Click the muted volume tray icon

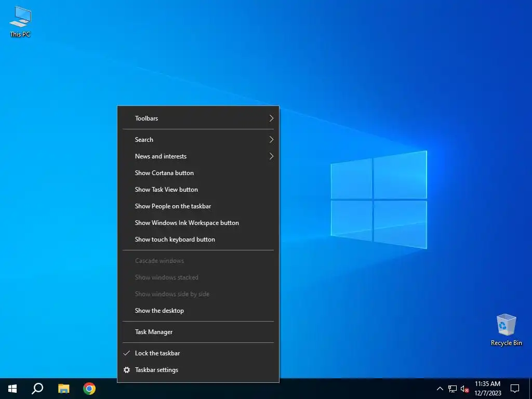[x=464, y=389]
